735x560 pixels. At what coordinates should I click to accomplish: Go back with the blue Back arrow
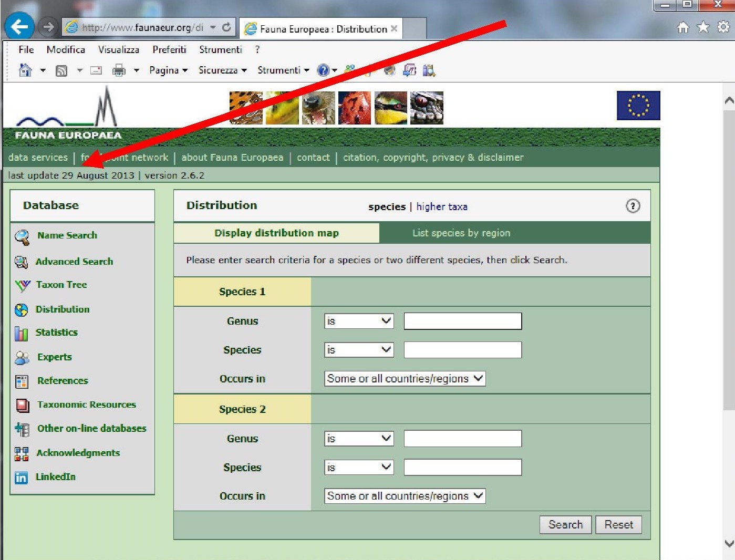[19, 26]
